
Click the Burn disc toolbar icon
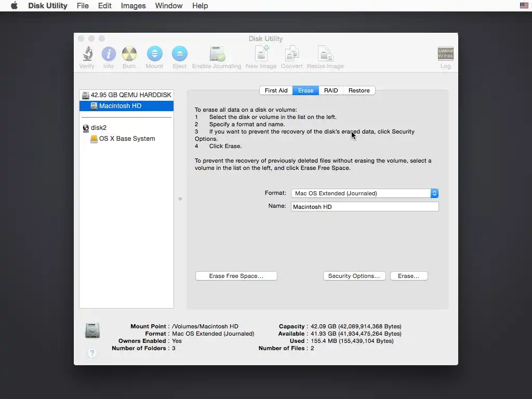[129, 54]
